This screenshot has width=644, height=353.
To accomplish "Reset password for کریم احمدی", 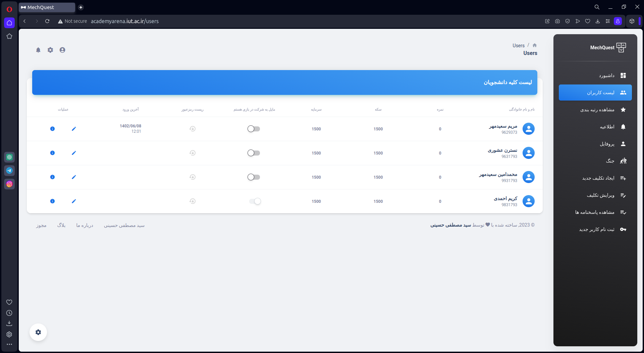I will [x=193, y=201].
